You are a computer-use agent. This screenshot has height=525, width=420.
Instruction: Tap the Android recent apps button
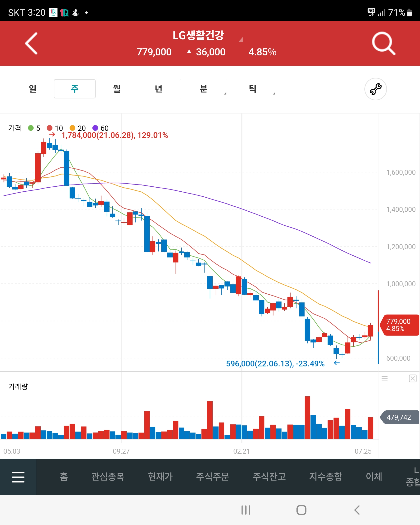click(246, 510)
